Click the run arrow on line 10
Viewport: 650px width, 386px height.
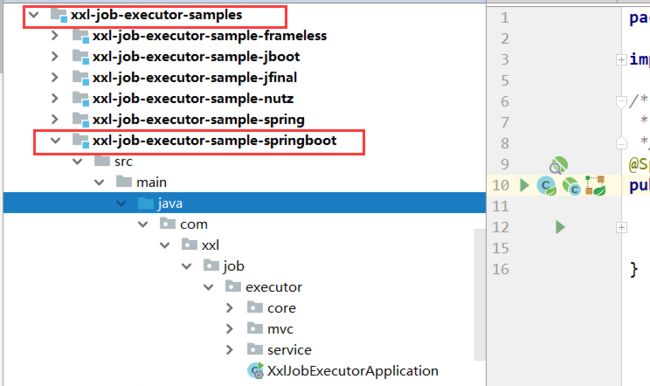click(524, 185)
